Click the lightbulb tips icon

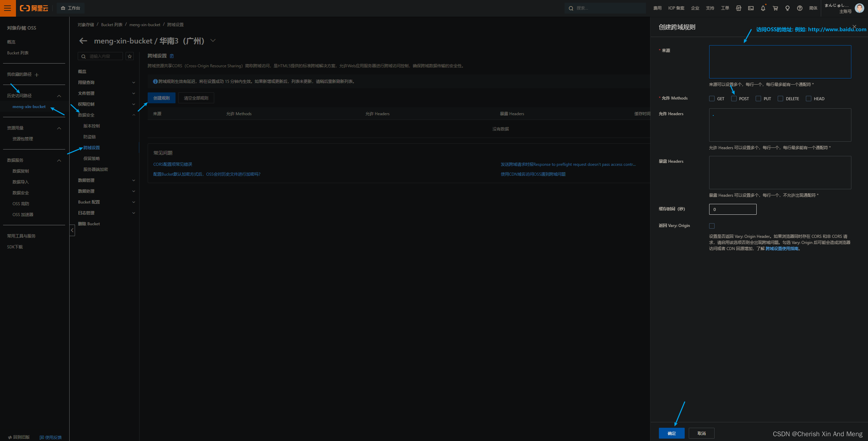click(x=787, y=8)
